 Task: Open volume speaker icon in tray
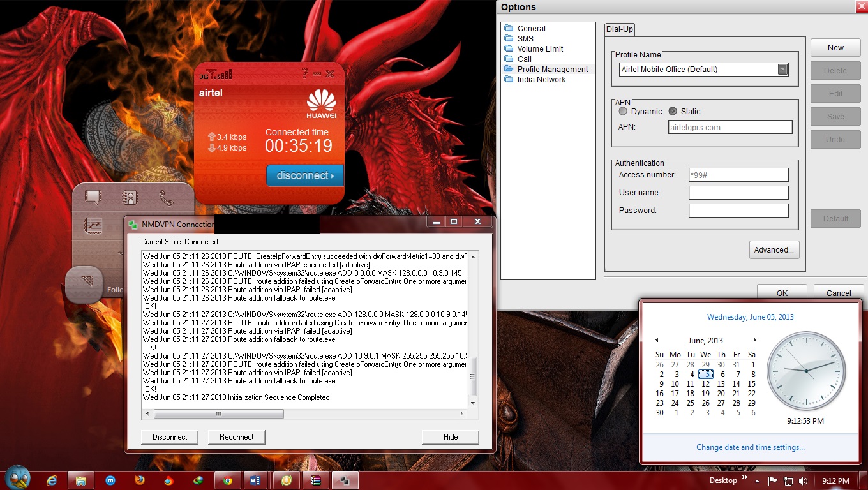tap(804, 480)
